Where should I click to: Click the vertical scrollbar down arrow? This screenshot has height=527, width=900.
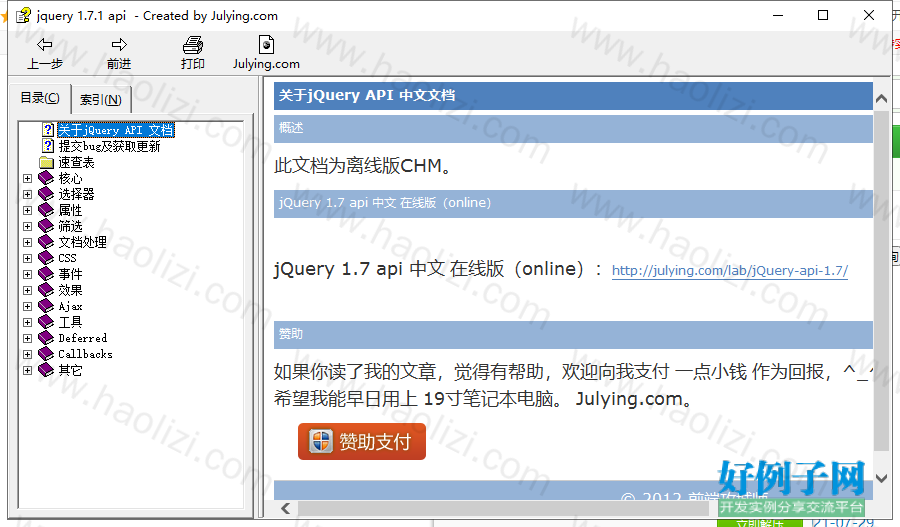point(882,478)
